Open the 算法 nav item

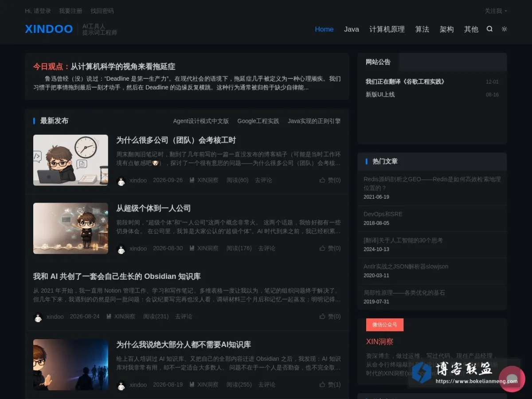422,29
